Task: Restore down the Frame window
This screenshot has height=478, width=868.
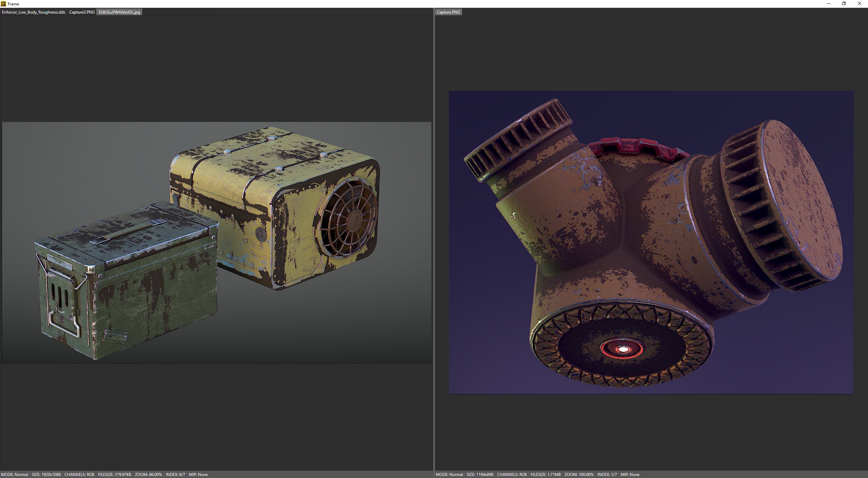Action: (844, 4)
